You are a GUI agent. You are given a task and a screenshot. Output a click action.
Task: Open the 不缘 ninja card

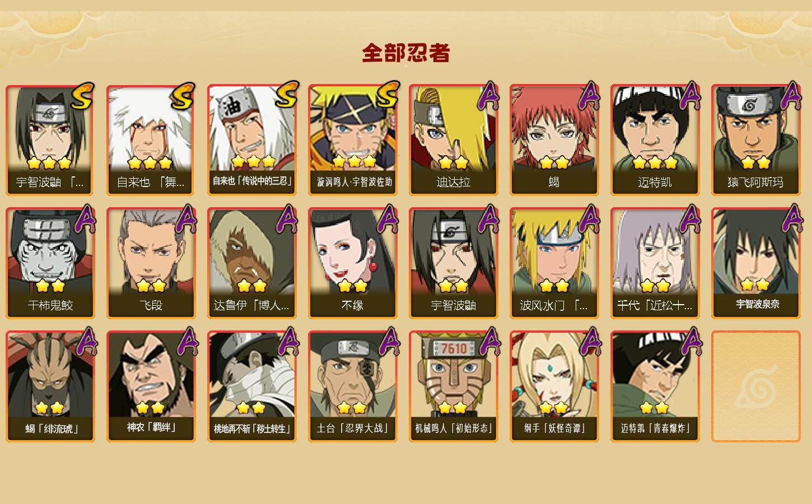click(353, 263)
